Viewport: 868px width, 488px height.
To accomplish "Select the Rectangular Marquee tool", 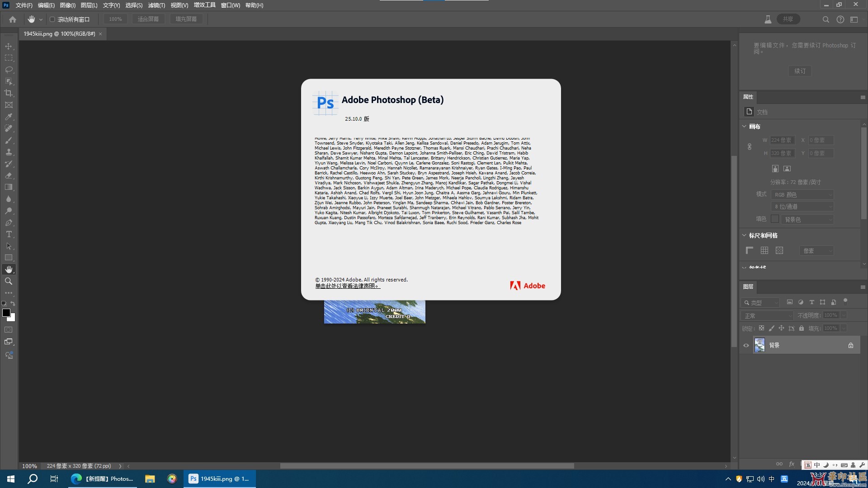I will pos(9,58).
